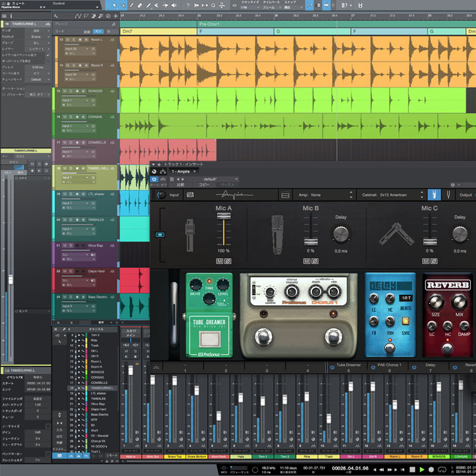
Task: Toggle the PAE Chorus 1 power button in the pedal strip
Action: [373, 367]
